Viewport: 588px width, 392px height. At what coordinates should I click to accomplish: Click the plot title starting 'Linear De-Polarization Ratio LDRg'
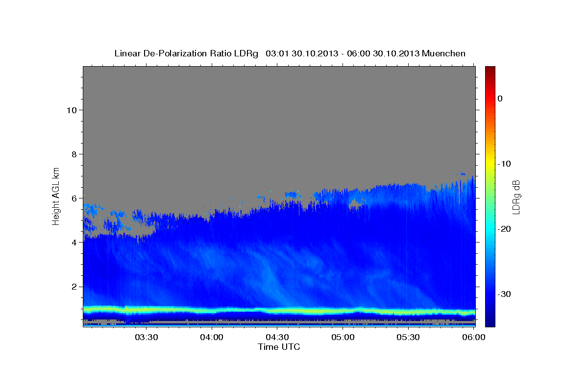(x=290, y=53)
